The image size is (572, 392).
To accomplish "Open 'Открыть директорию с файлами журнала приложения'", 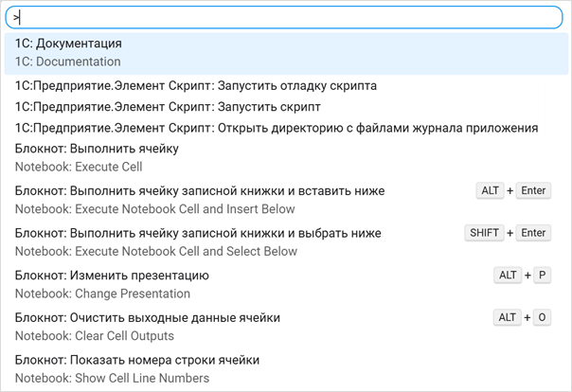I will click(x=277, y=128).
